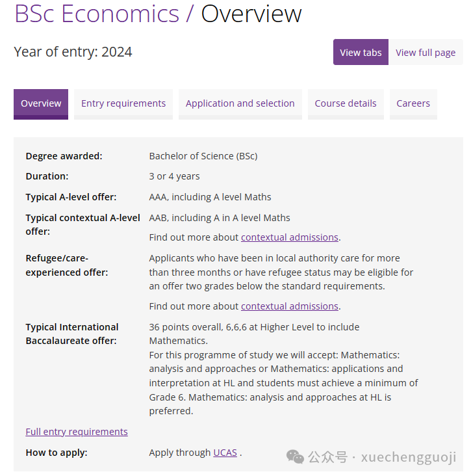Go to the Course details tab
Image resolution: width=471 pixels, height=476 pixels.
point(346,104)
